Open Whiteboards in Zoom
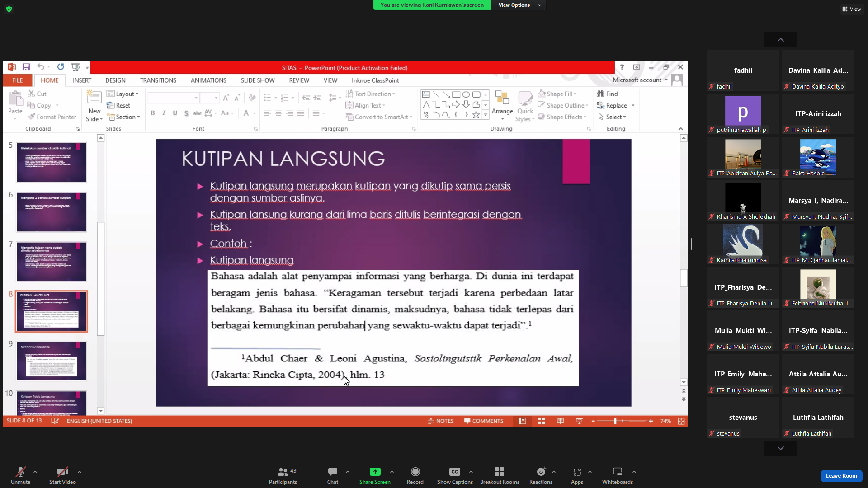This screenshot has height=488, width=868. coord(617,476)
